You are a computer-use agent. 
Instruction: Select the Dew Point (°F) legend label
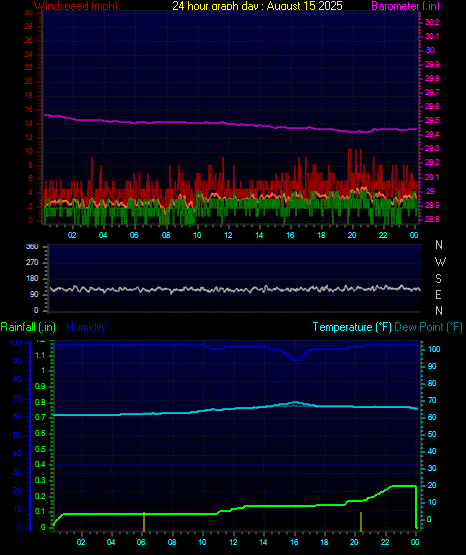coord(428,327)
